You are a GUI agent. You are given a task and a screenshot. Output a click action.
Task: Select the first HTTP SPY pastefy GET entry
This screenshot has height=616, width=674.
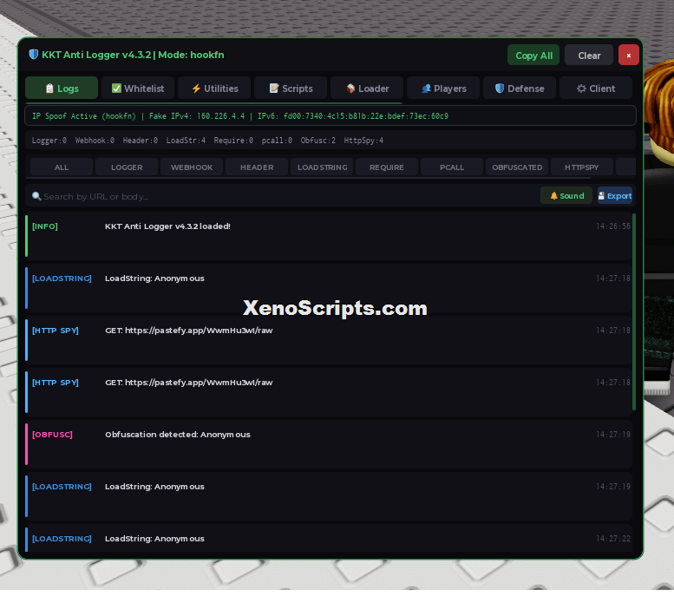(329, 339)
